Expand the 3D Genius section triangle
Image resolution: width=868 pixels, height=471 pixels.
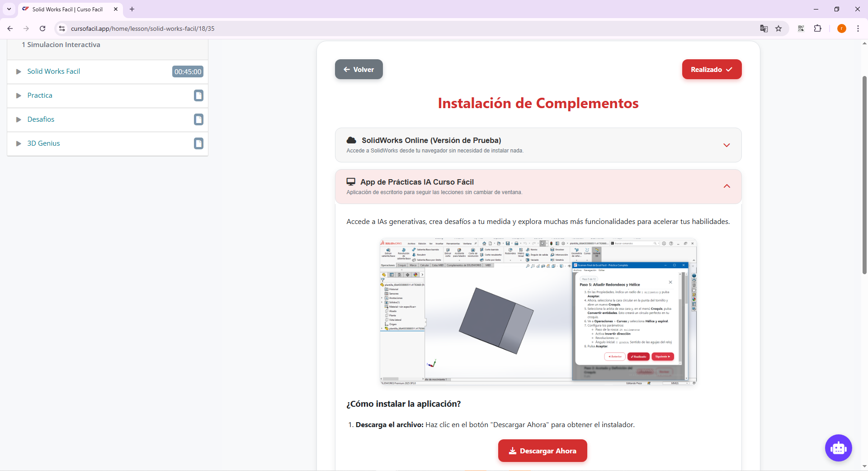19,143
